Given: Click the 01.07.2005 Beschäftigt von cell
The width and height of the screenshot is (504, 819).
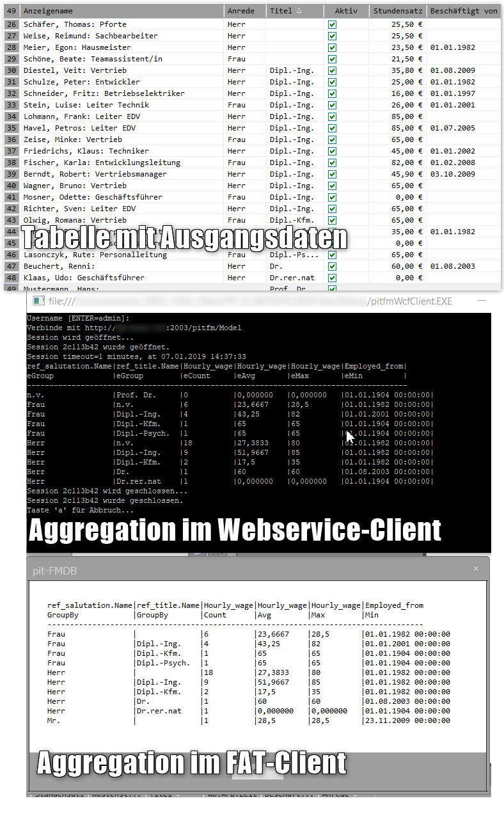Looking at the screenshot, I should 464,128.
